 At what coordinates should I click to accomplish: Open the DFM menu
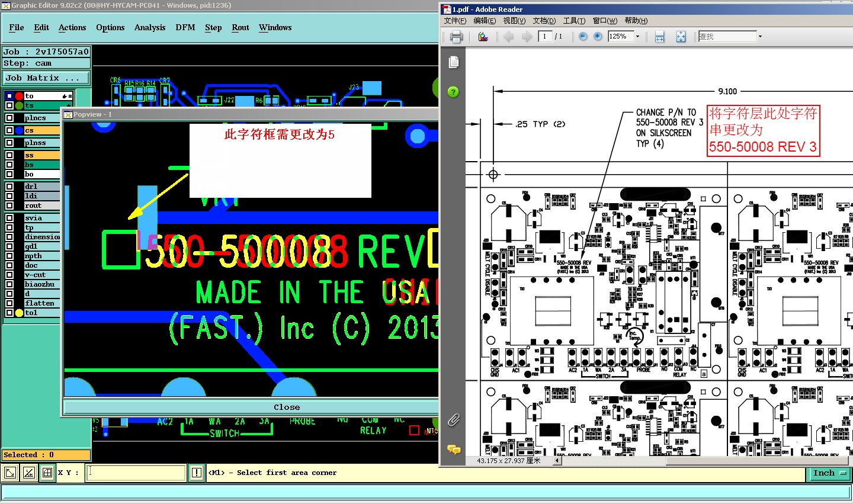(x=185, y=27)
